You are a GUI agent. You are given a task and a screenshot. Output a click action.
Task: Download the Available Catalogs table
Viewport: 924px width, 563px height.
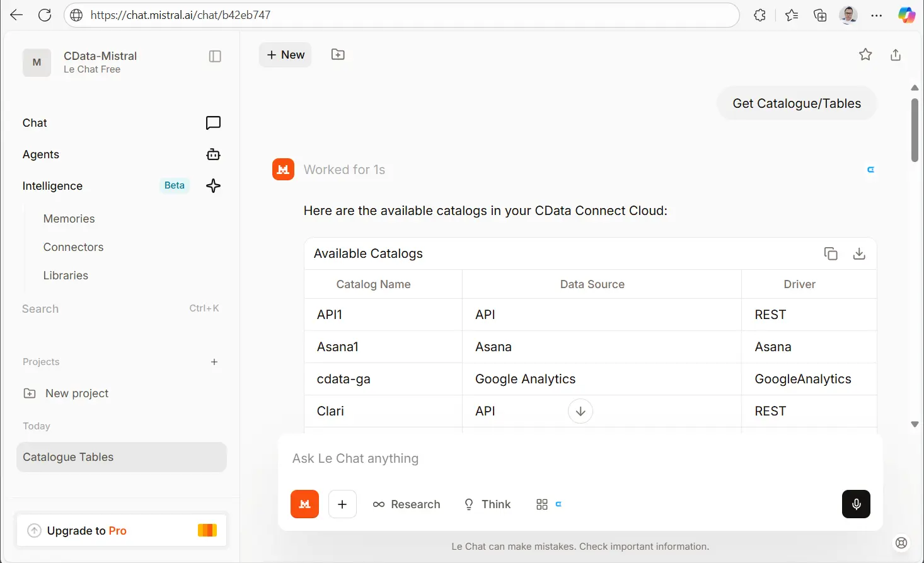pyautogui.click(x=858, y=253)
